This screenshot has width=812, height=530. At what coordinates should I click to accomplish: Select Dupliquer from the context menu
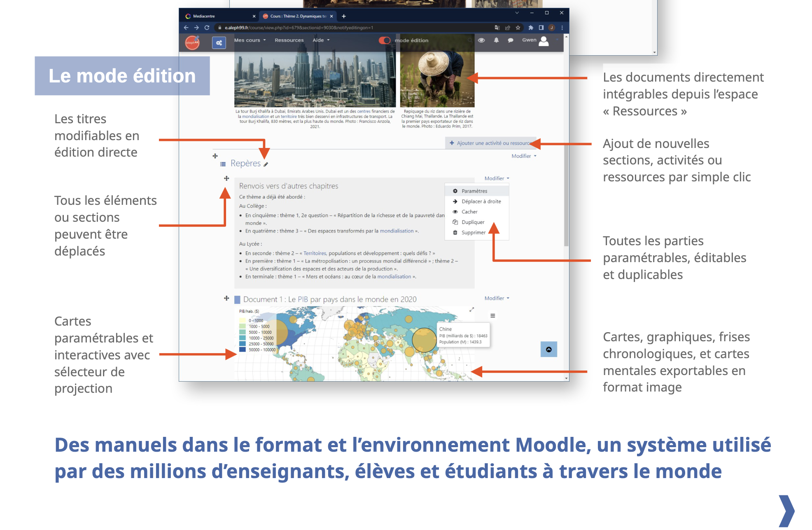[473, 222]
